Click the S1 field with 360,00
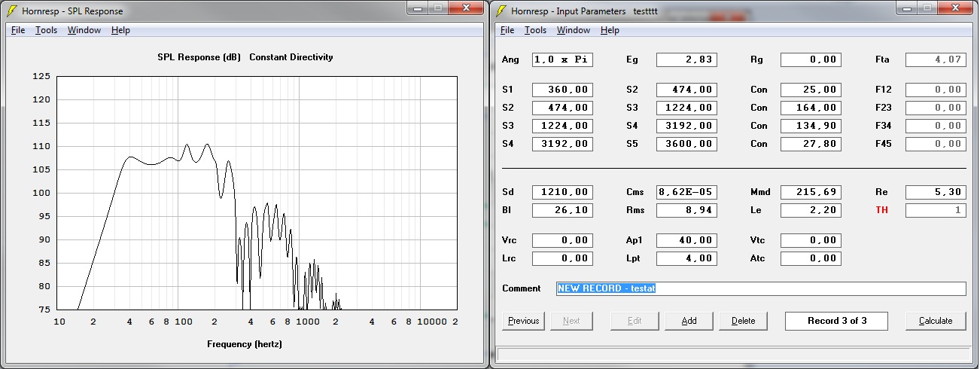 click(562, 90)
